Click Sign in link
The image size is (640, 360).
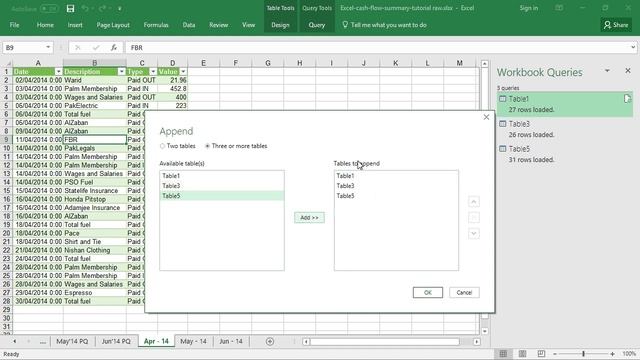tap(529, 8)
